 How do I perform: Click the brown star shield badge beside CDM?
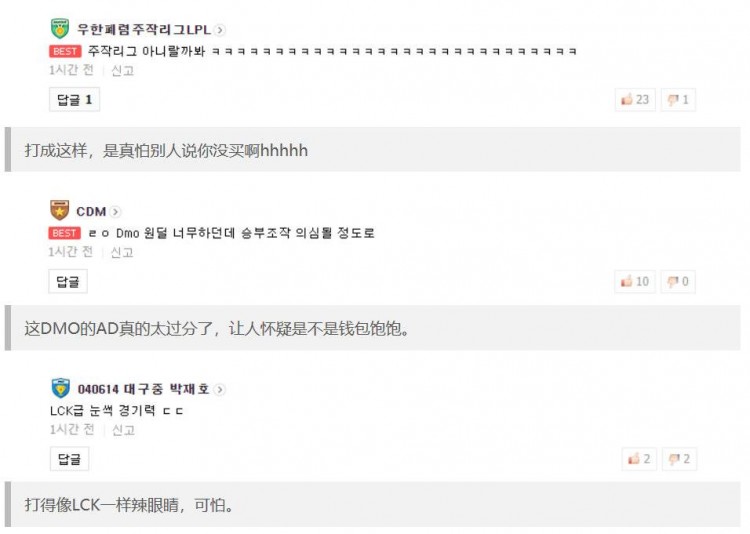click(x=59, y=211)
